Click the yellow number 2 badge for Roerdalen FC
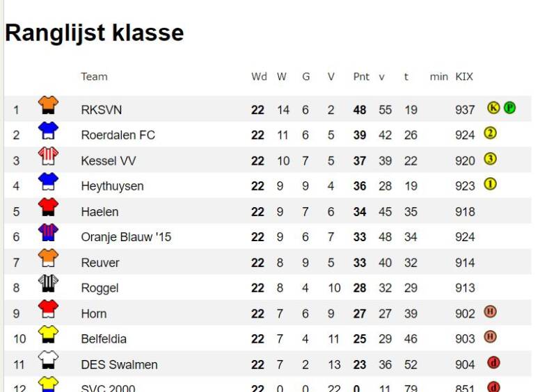This screenshot has width=556, height=392. coord(490,133)
